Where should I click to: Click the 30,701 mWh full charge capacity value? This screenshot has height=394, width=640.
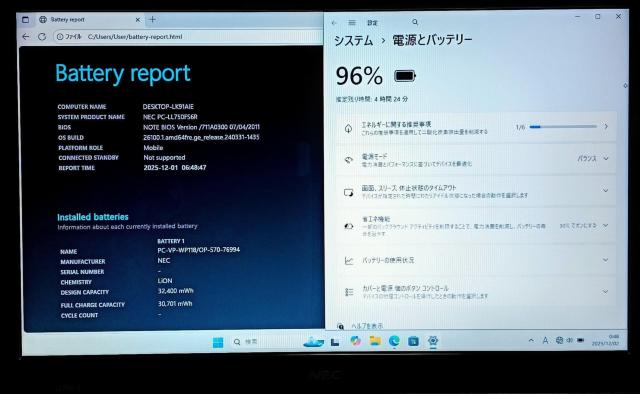pyautogui.click(x=175, y=304)
